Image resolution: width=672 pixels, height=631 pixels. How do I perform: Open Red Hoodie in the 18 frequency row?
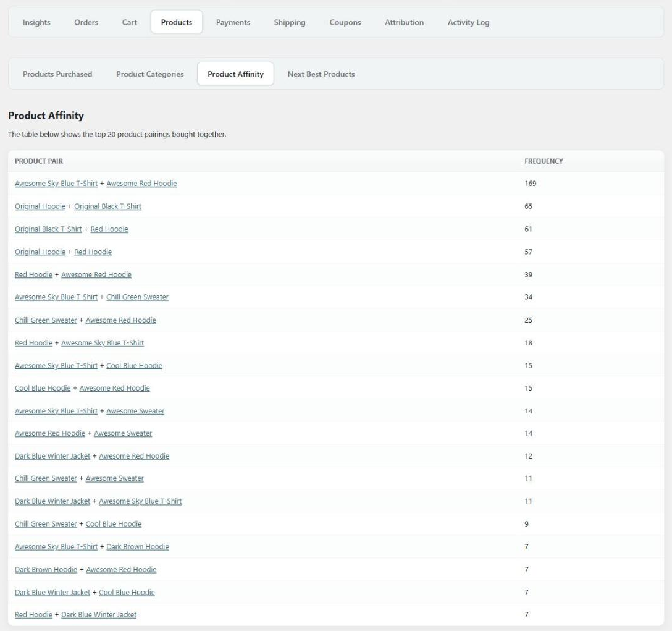coord(33,343)
